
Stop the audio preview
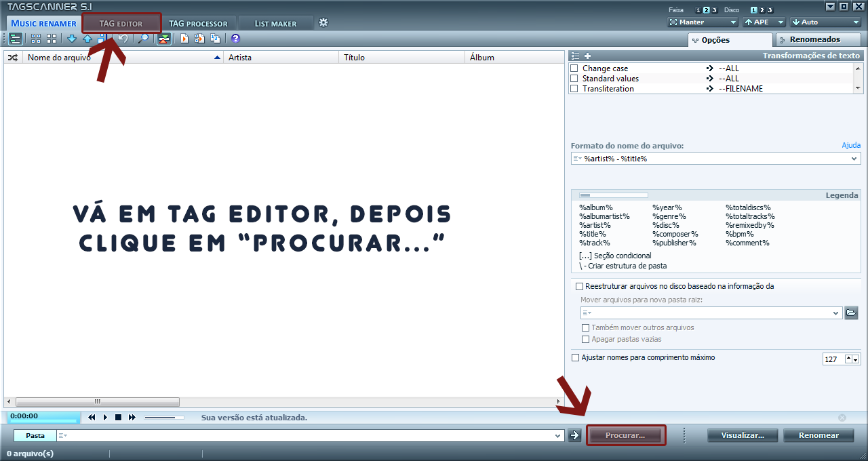(x=118, y=417)
